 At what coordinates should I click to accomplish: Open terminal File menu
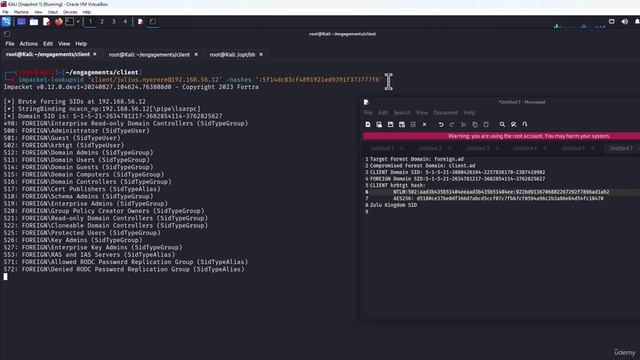(x=10, y=44)
